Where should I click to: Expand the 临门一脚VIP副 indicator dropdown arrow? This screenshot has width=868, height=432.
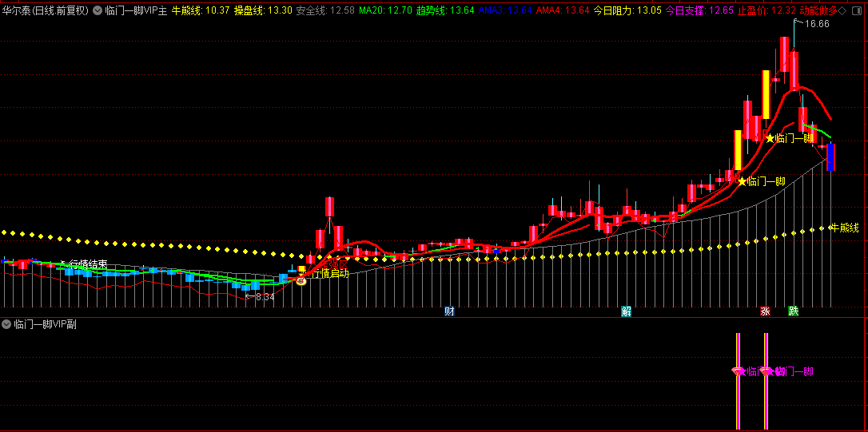(6, 324)
